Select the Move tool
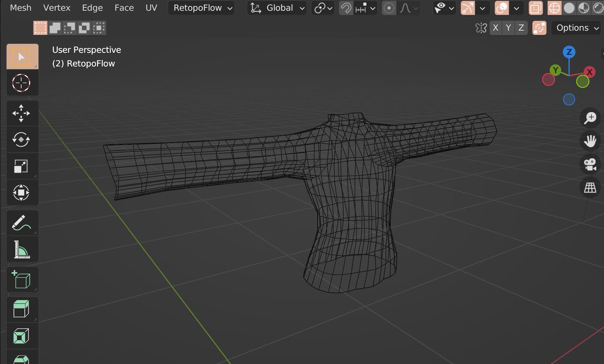This screenshot has width=604, height=364. (x=22, y=113)
